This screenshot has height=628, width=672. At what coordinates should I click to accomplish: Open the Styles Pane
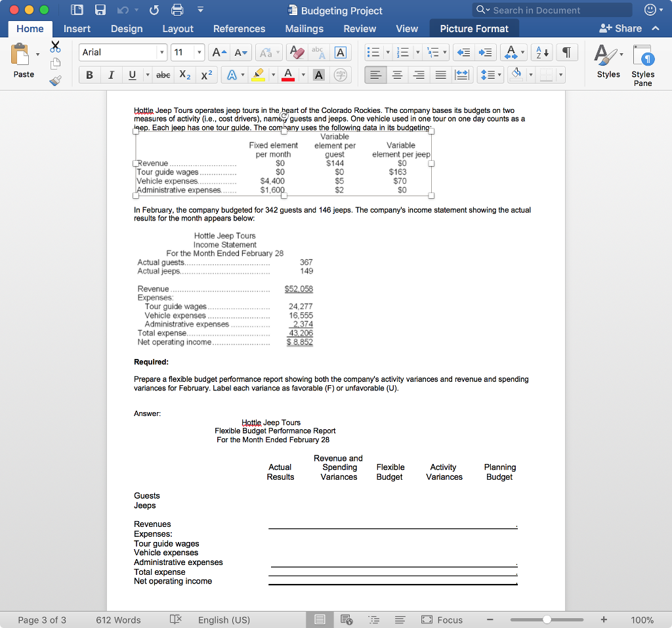[x=642, y=64]
